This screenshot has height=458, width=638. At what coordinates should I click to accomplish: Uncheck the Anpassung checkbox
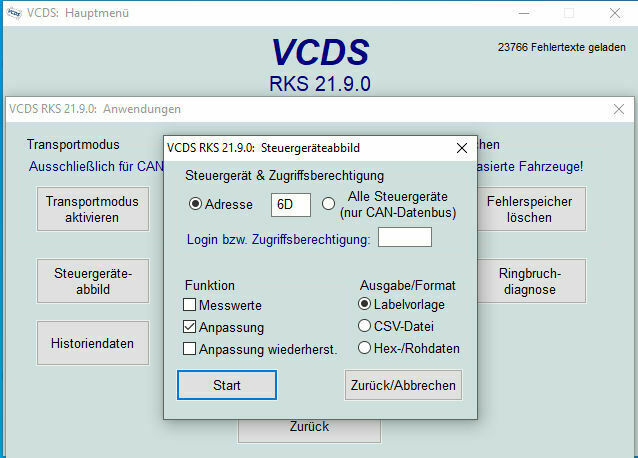point(189,327)
